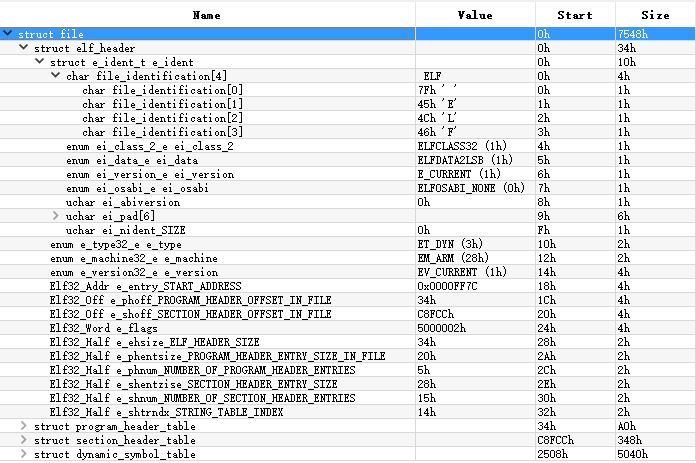This screenshot has width=696, height=463.
Task: Select file_identification[0] row
Action: point(348,90)
